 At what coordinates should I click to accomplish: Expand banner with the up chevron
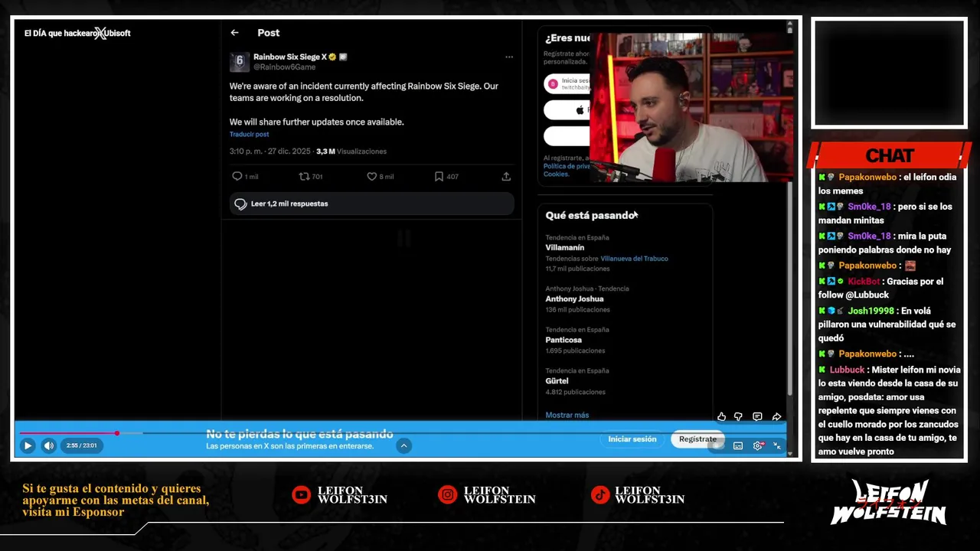pyautogui.click(x=403, y=445)
